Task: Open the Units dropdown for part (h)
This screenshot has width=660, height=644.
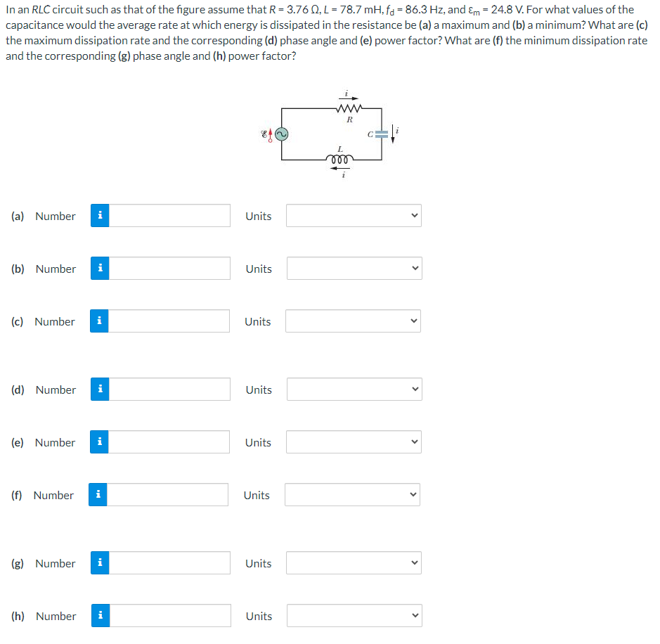Action: (x=354, y=615)
